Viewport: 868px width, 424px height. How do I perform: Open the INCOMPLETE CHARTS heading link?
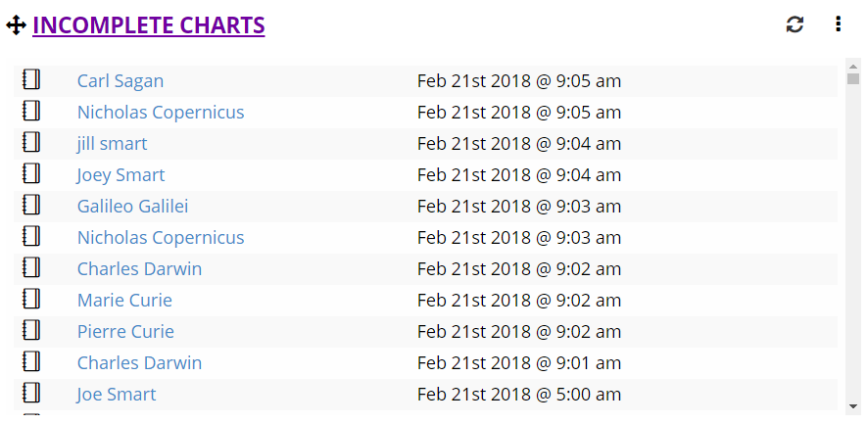pos(148,25)
